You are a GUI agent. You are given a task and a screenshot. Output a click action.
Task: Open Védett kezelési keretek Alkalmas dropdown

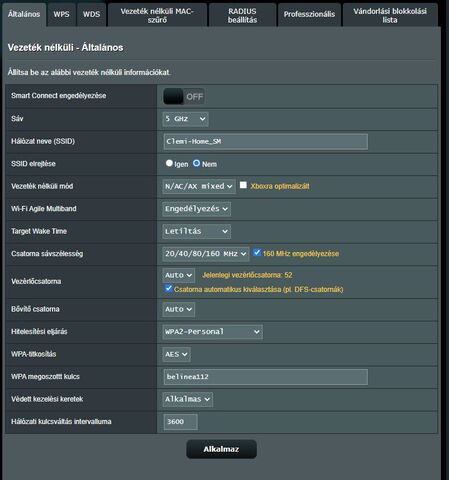188,399
